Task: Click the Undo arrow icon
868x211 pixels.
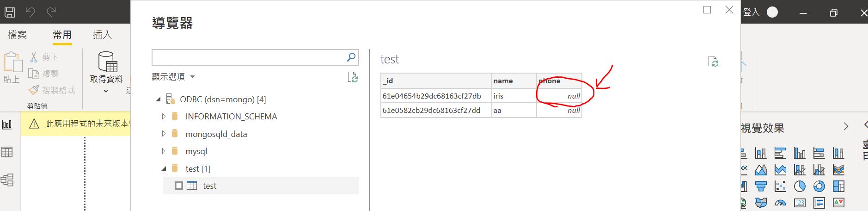Action: point(31,12)
